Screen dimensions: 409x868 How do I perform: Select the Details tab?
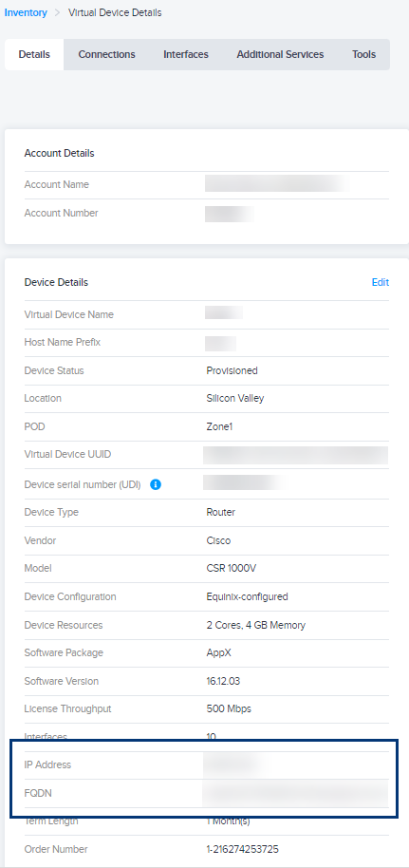coord(34,54)
